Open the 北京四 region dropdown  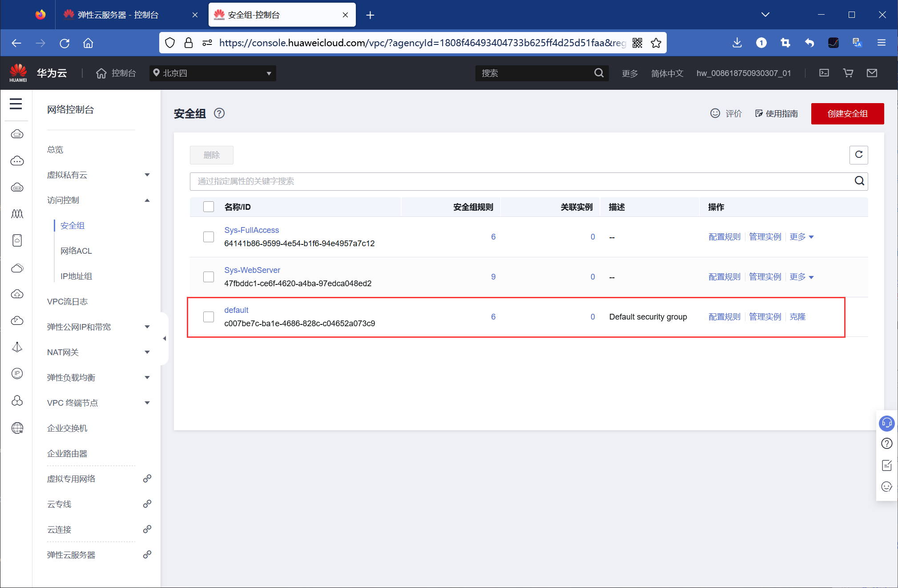pos(213,73)
